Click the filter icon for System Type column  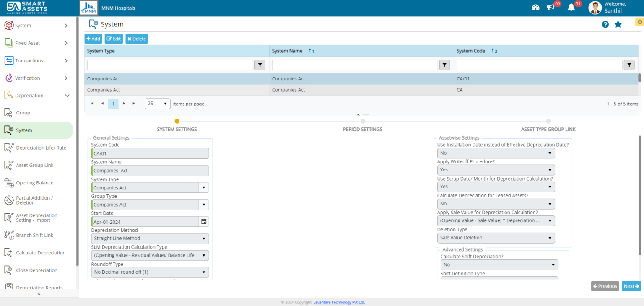click(260, 65)
